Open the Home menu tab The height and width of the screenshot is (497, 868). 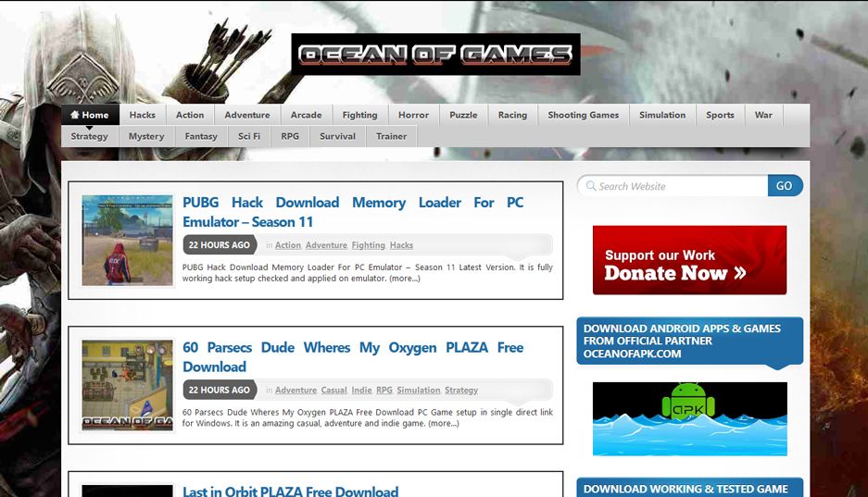click(x=90, y=115)
